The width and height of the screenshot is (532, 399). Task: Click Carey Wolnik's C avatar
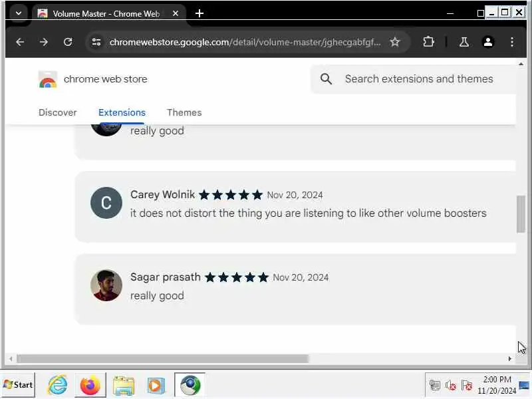pos(106,203)
